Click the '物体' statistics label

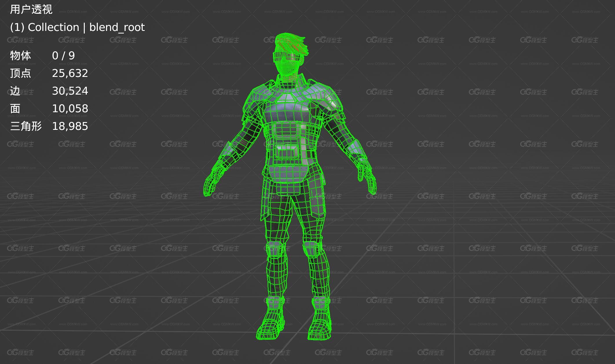21,56
